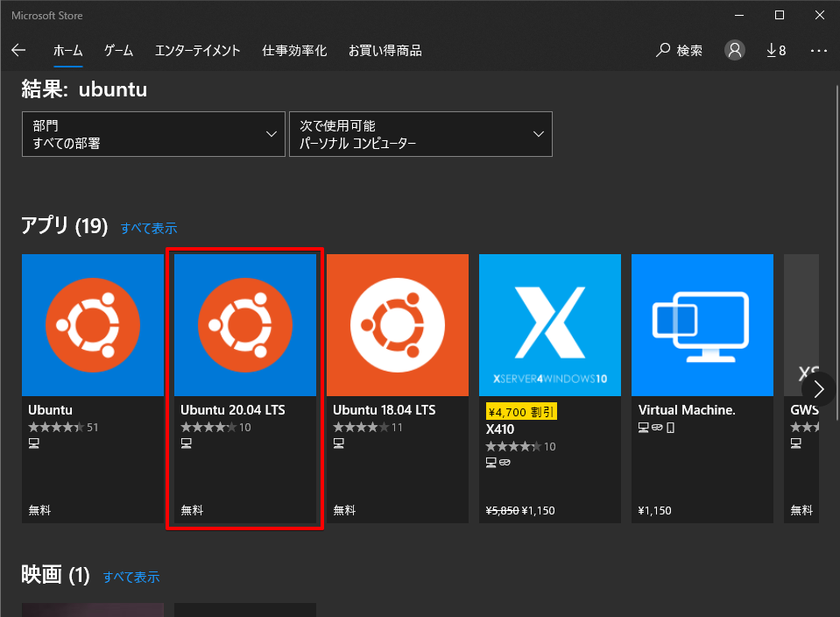
Task: Switch to the ゲーム tab
Action: coord(118,50)
